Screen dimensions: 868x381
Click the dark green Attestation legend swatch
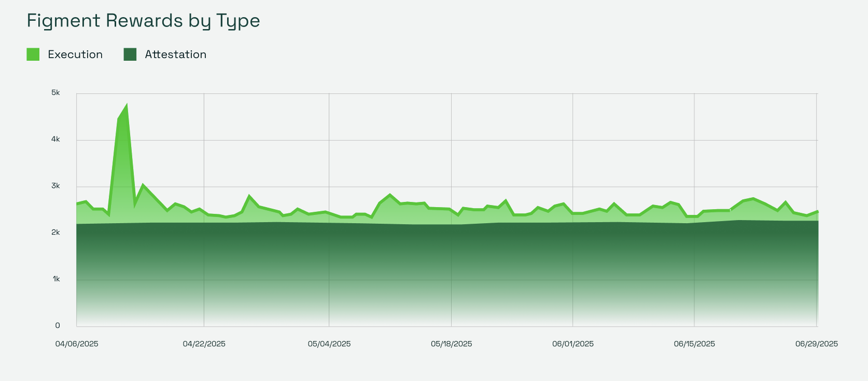coord(130,55)
